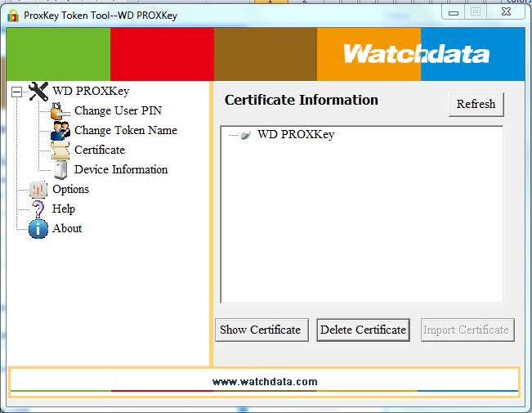Click Delete Certificate button
The width and height of the screenshot is (532, 413).
363,330
